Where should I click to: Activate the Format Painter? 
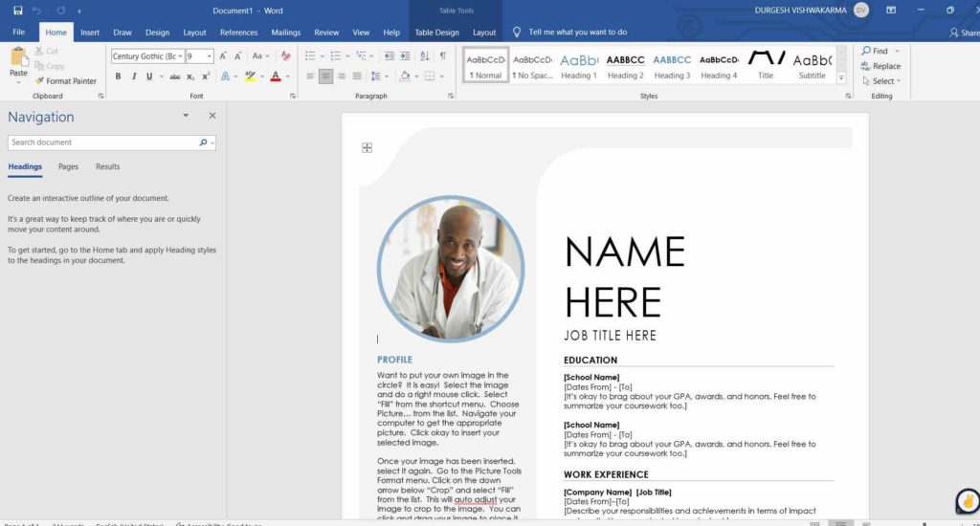click(x=66, y=81)
